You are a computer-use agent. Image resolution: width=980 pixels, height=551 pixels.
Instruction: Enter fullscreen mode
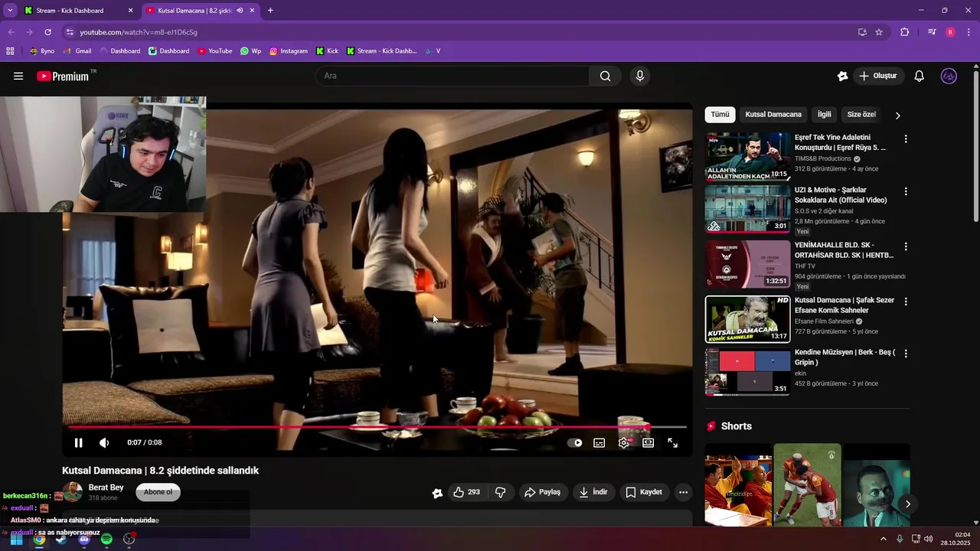click(x=673, y=442)
